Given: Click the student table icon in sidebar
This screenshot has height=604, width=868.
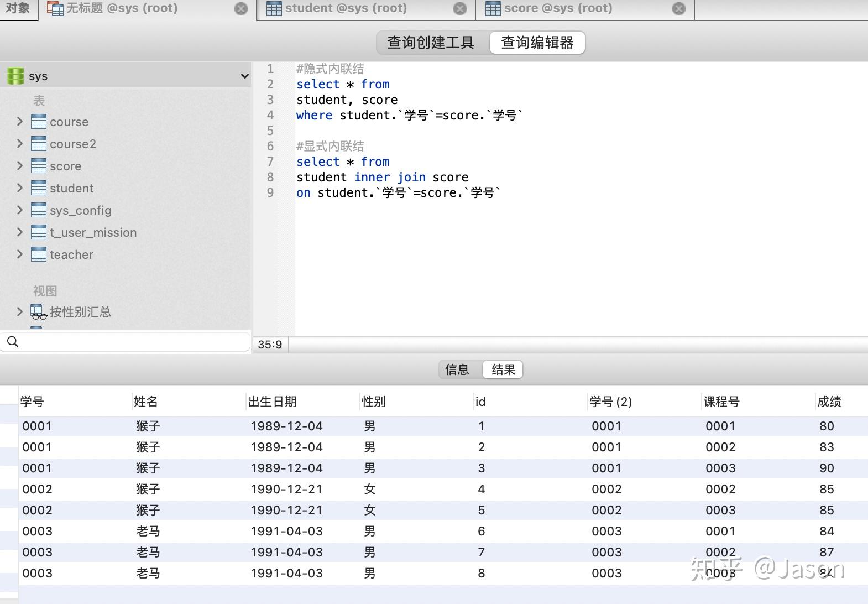Looking at the screenshot, I should (39, 188).
